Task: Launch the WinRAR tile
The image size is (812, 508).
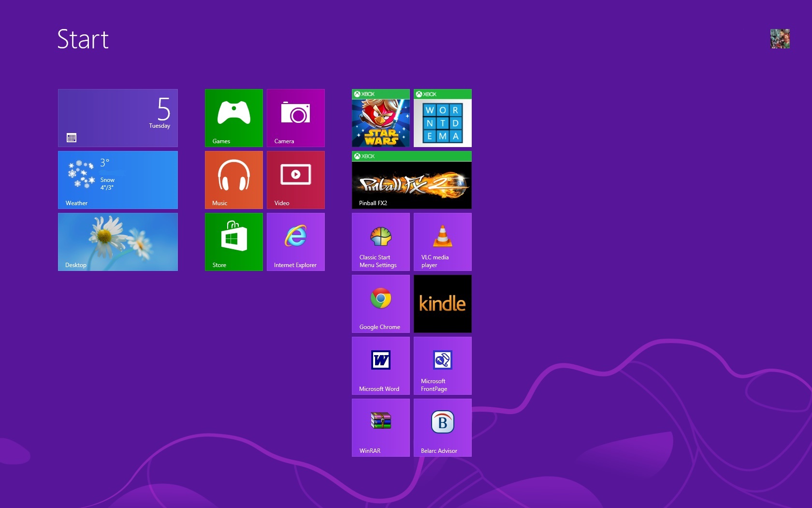Action: 381,428
